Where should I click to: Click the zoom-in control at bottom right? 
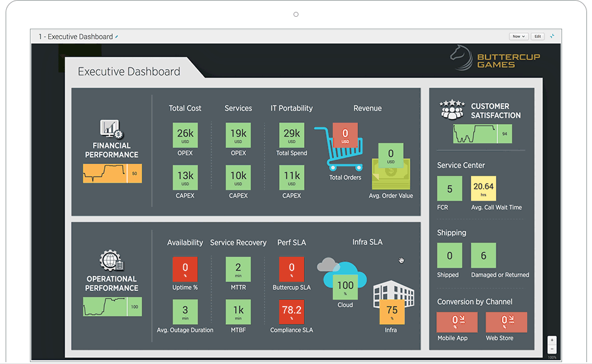tap(552, 340)
